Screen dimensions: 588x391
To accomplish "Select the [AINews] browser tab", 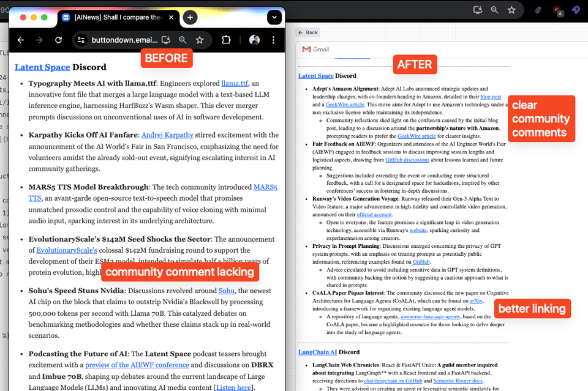I will point(116,18).
